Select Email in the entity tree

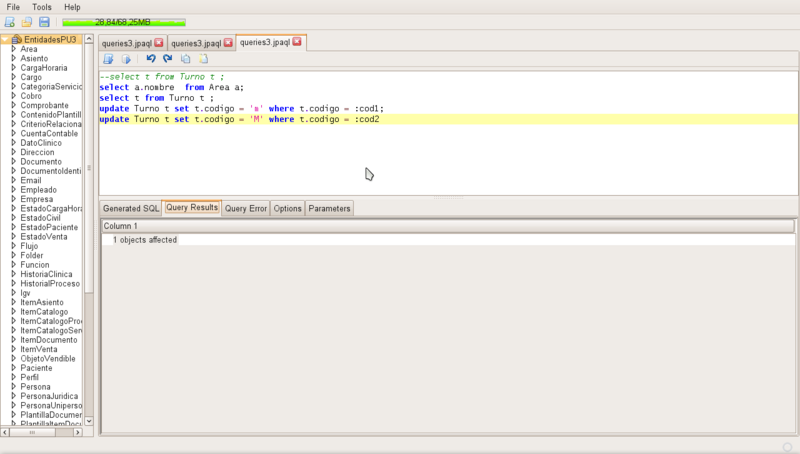pyautogui.click(x=31, y=181)
